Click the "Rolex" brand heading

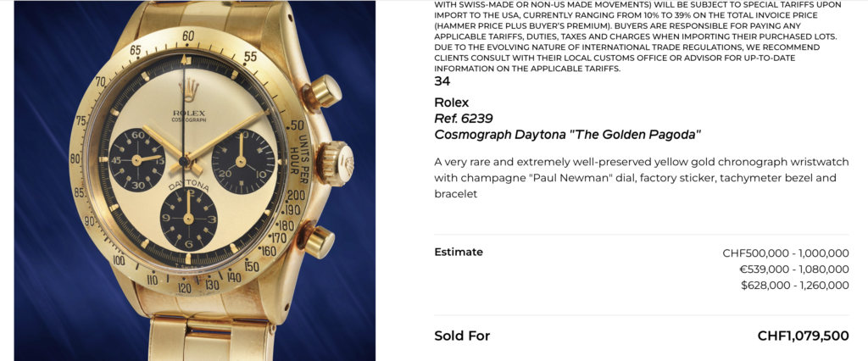tap(451, 103)
